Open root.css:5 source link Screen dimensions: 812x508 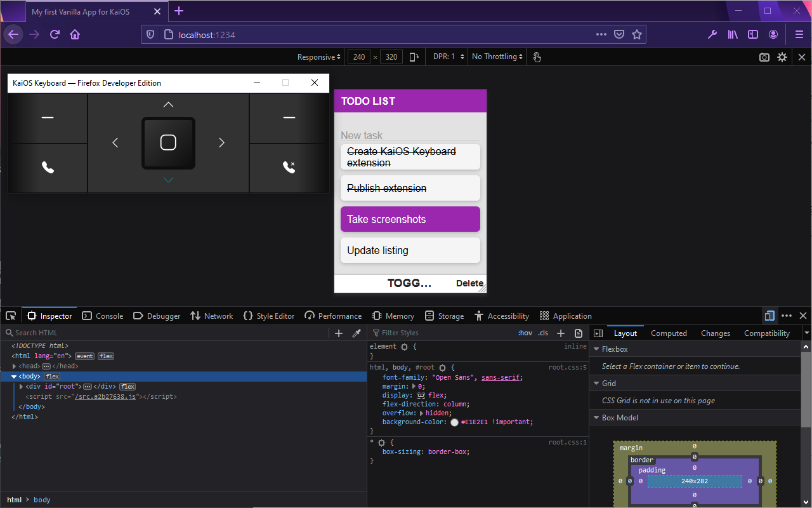pyautogui.click(x=568, y=367)
